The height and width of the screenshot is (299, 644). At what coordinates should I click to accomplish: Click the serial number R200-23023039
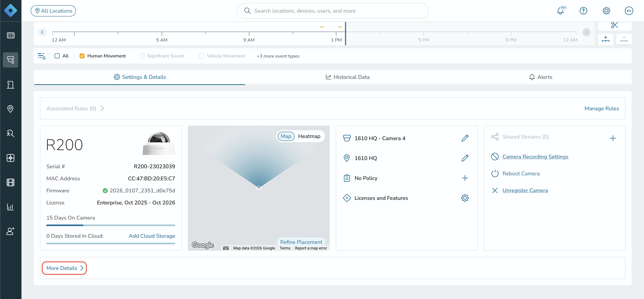pyautogui.click(x=154, y=167)
